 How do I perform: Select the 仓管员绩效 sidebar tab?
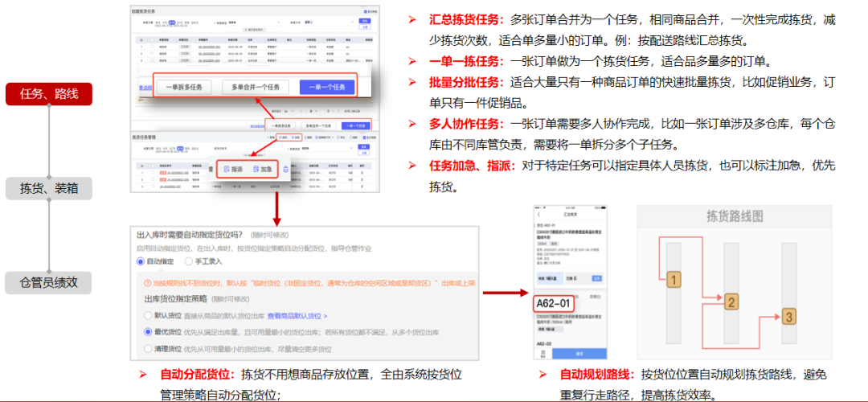click(49, 282)
